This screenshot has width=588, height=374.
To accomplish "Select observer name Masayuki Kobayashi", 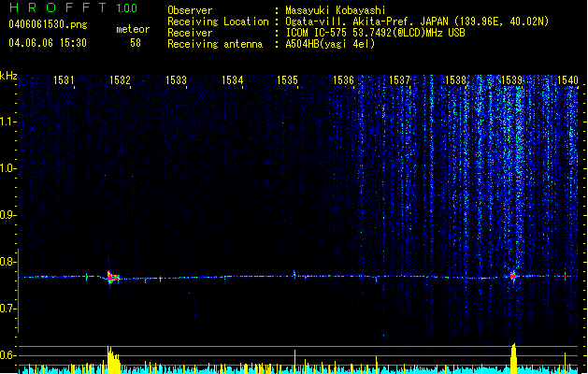I will 336,10.
